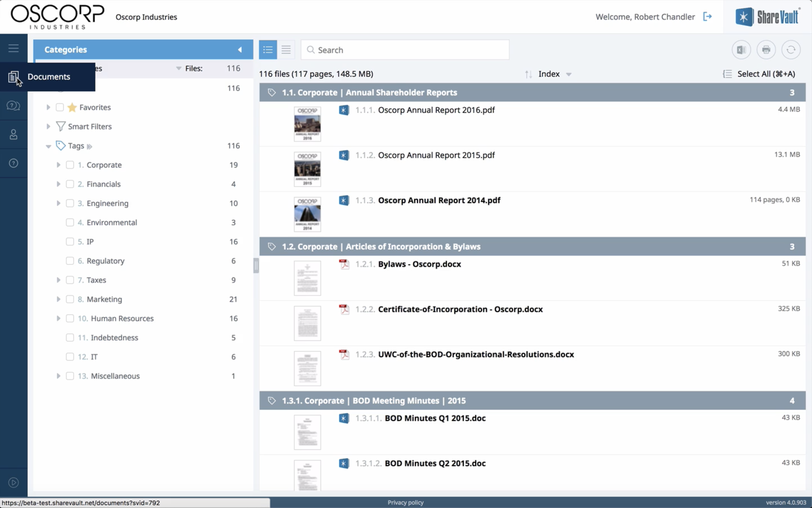812x508 pixels.
Task: Check the 6. Regulatory tag checkbox
Action: (70, 261)
